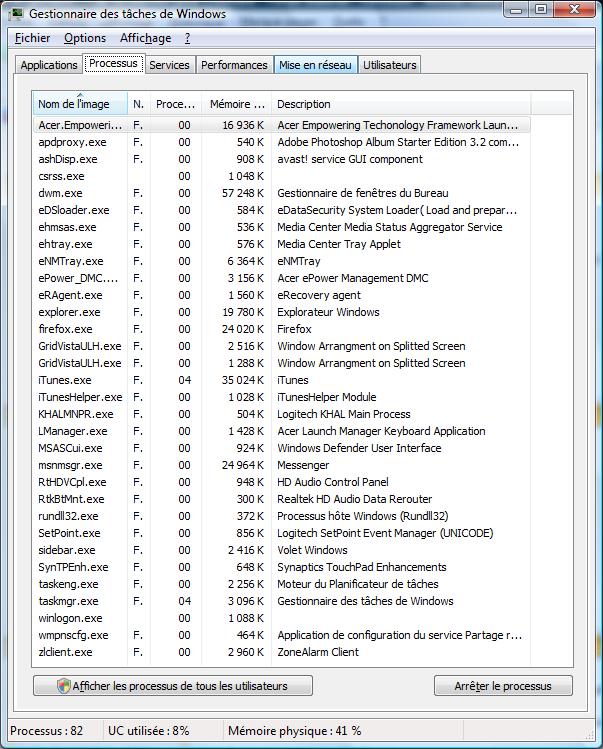This screenshot has width=603, height=749.
Task: Click the 57 248 K memory value
Action: [243, 193]
